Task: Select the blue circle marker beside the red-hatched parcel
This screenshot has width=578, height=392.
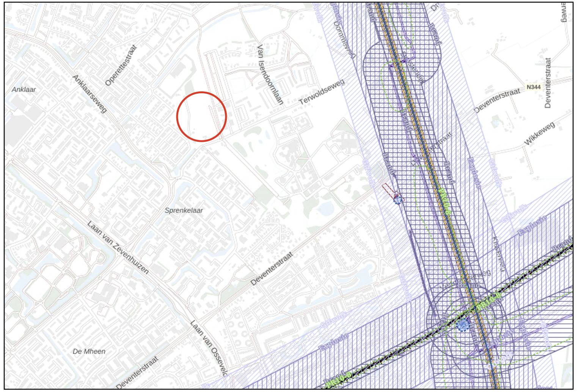Action: 397,199
